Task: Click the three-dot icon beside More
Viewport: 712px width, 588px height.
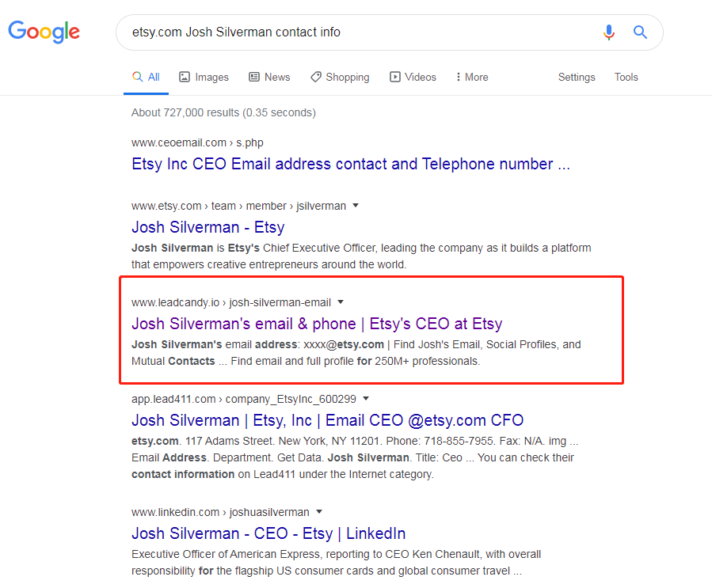Action: (x=459, y=77)
